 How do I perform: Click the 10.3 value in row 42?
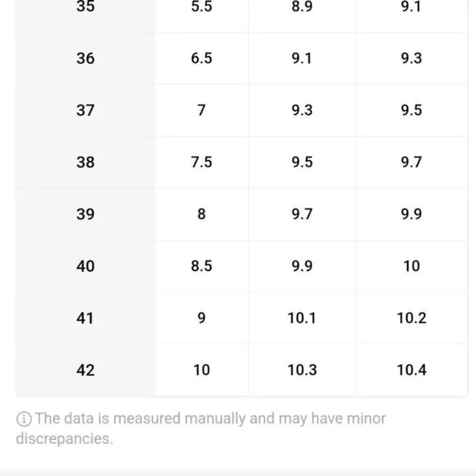(302, 370)
